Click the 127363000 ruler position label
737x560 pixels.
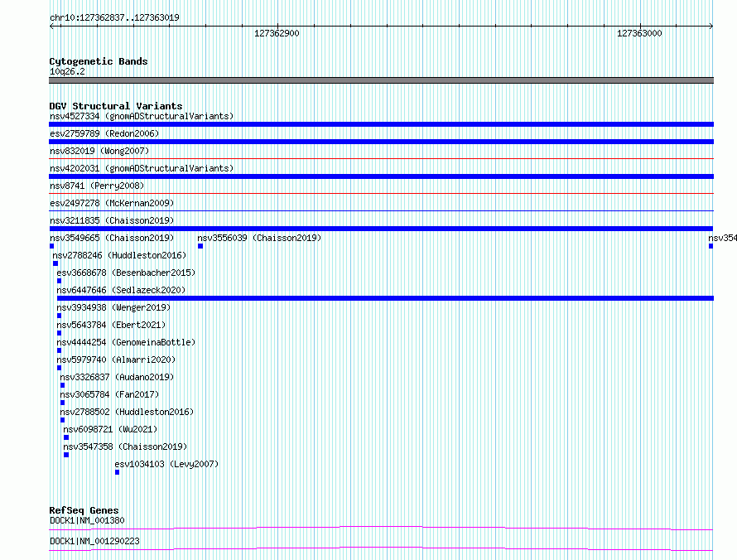tap(639, 33)
